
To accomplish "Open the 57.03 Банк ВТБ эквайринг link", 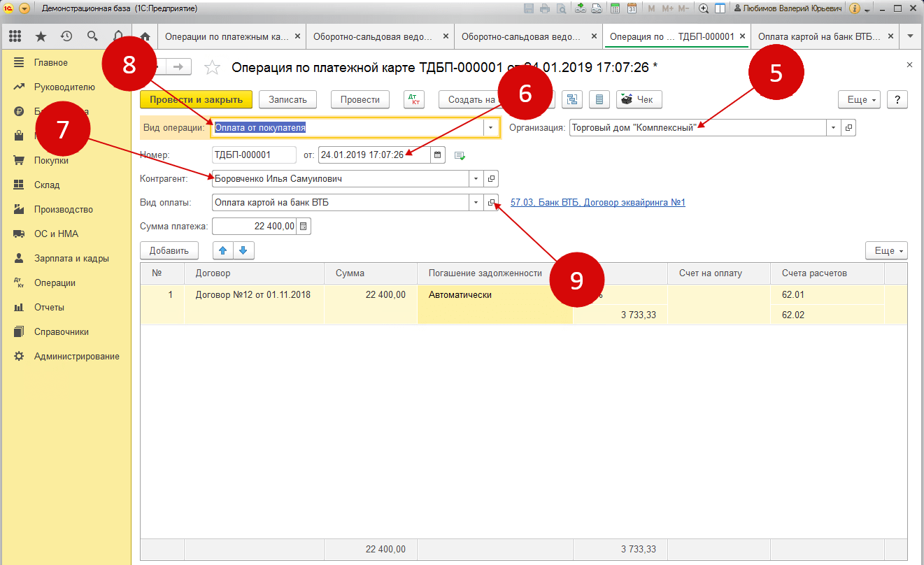I will (598, 203).
